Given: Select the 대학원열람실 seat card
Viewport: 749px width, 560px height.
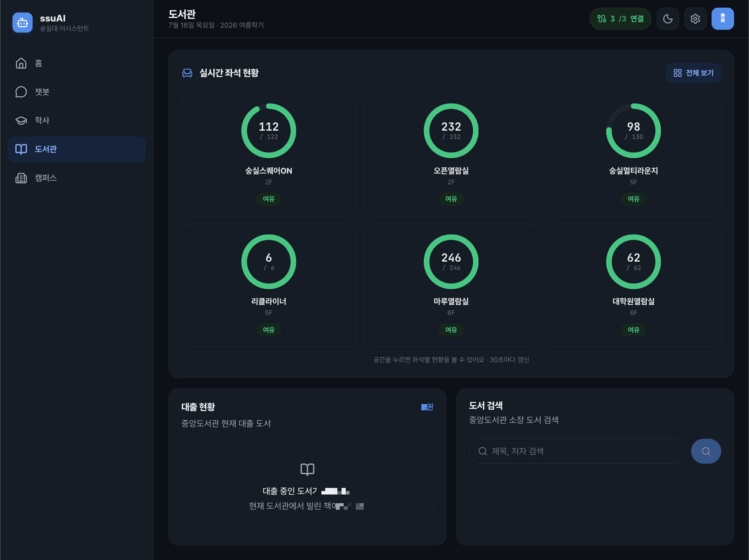Looking at the screenshot, I should [634, 286].
